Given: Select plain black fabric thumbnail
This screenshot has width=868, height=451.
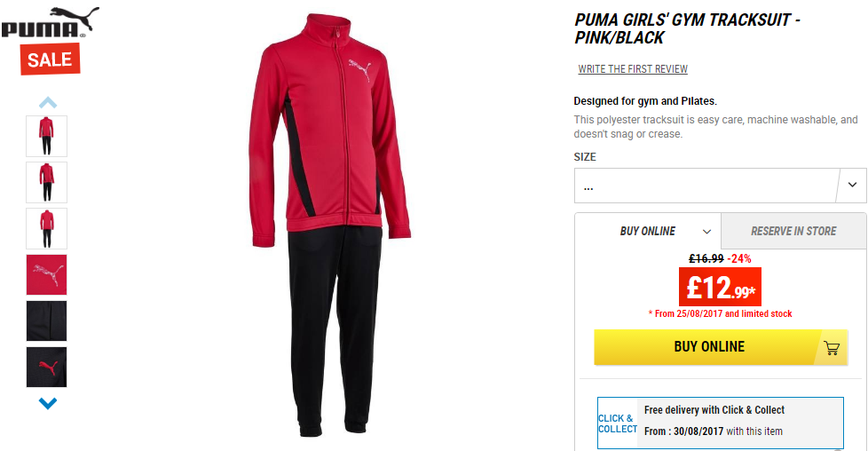Looking at the screenshot, I should [x=46, y=320].
